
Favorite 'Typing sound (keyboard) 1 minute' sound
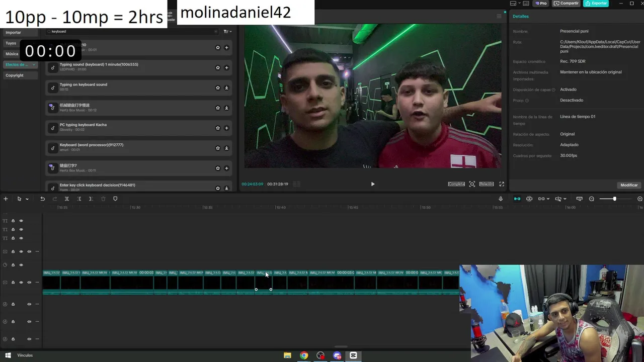coord(218,67)
